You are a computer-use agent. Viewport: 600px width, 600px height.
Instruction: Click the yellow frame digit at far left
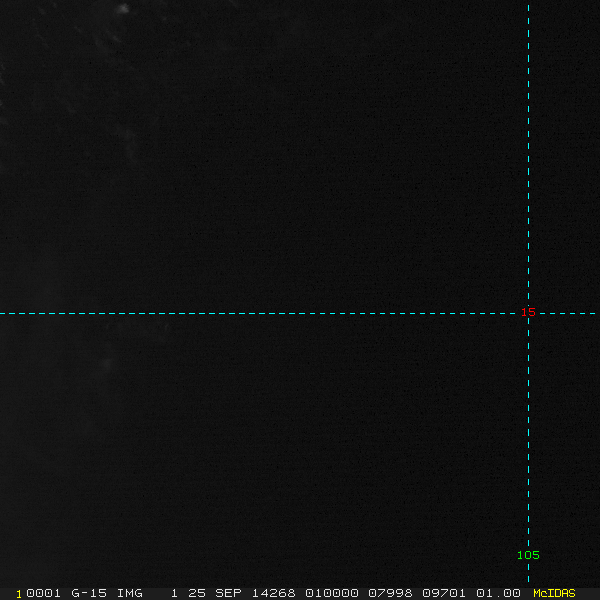[x=19, y=593]
